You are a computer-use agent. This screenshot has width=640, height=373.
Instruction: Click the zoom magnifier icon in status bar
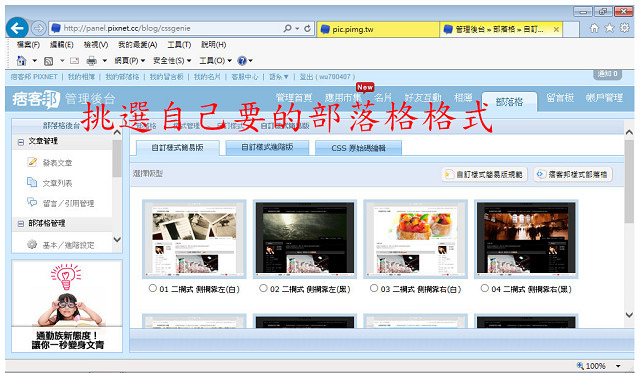click(580, 366)
